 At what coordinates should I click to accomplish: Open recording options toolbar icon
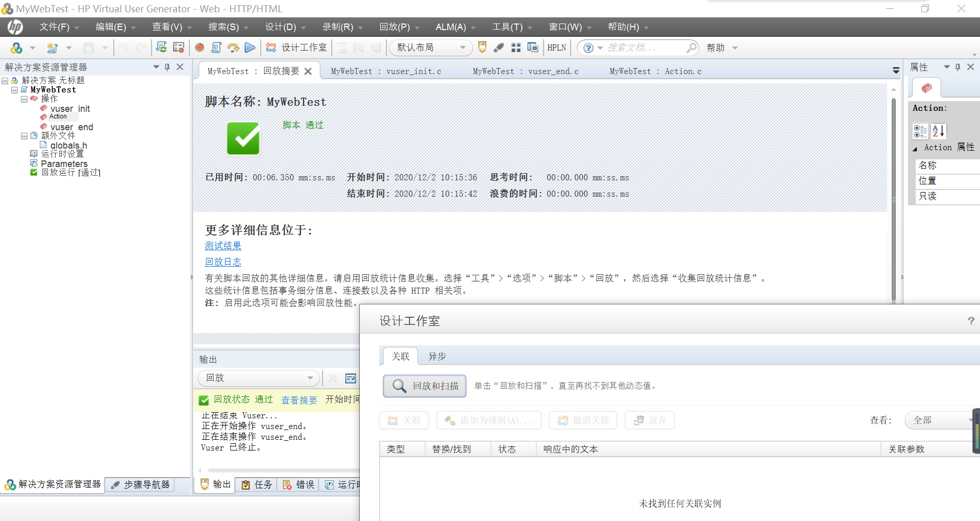point(179,48)
